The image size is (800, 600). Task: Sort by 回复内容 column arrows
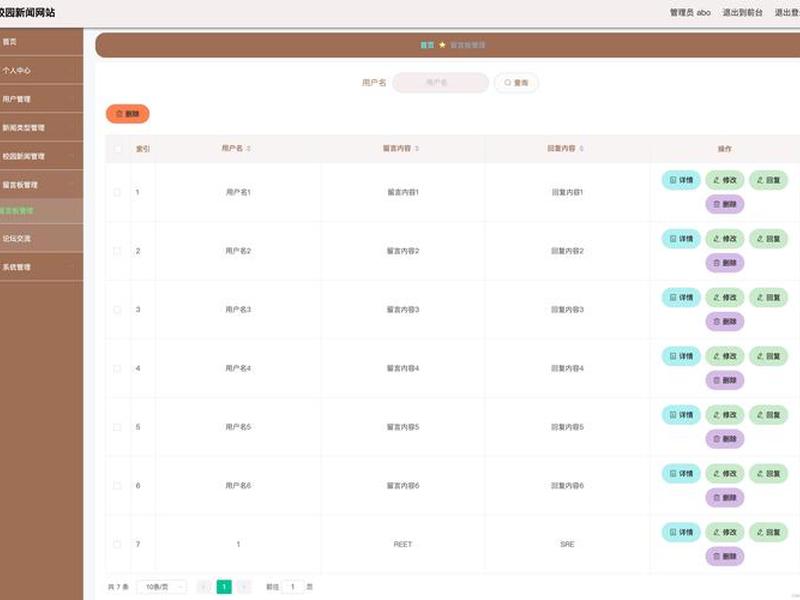point(581,148)
